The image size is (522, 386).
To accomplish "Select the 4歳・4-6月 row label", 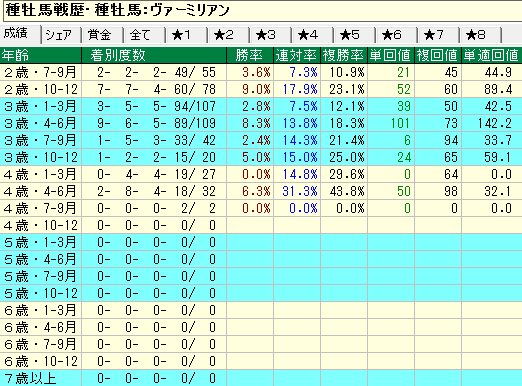I will pyautogui.click(x=41, y=191).
